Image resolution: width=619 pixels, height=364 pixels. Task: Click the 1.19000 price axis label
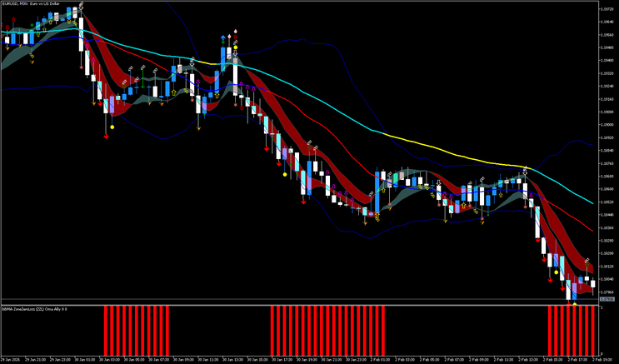(607, 125)
